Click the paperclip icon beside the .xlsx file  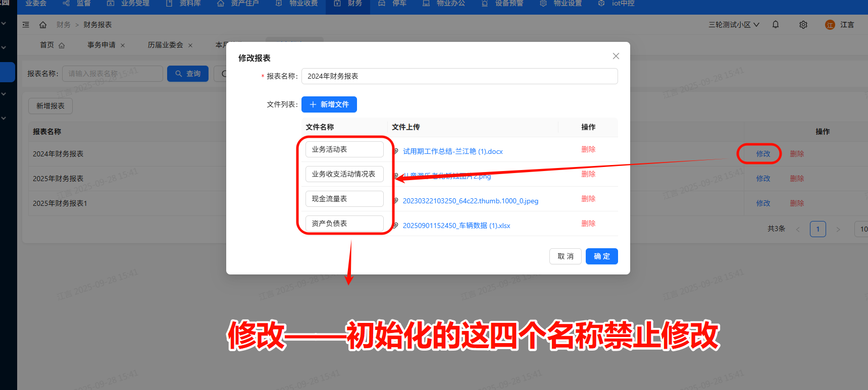(x=396, y=226)
